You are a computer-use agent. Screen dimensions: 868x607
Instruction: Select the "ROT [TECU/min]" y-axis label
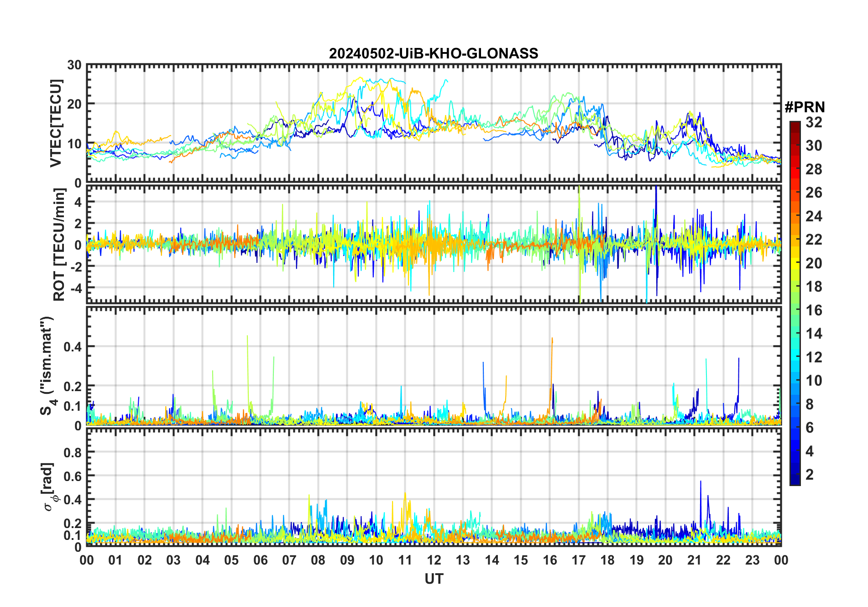coord(59,245)
